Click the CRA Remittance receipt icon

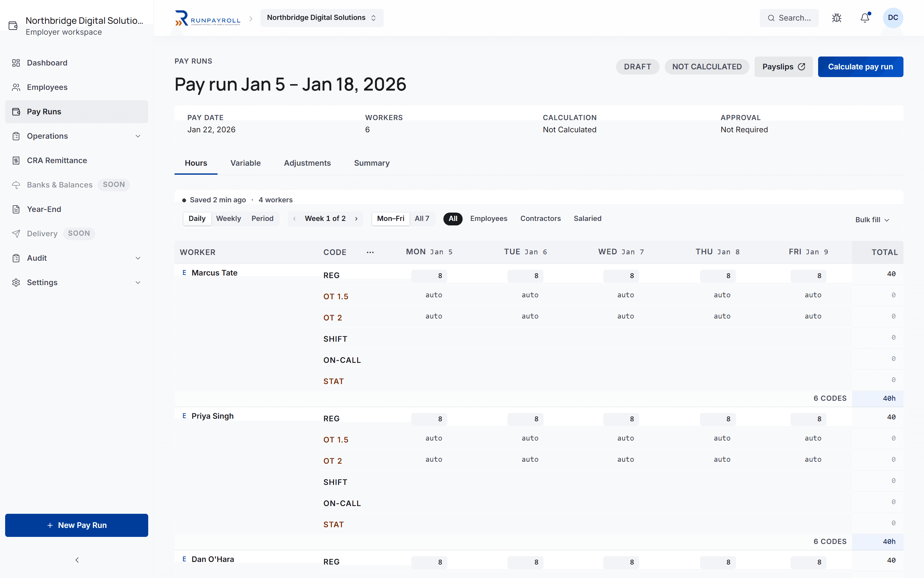click(16, 161)
